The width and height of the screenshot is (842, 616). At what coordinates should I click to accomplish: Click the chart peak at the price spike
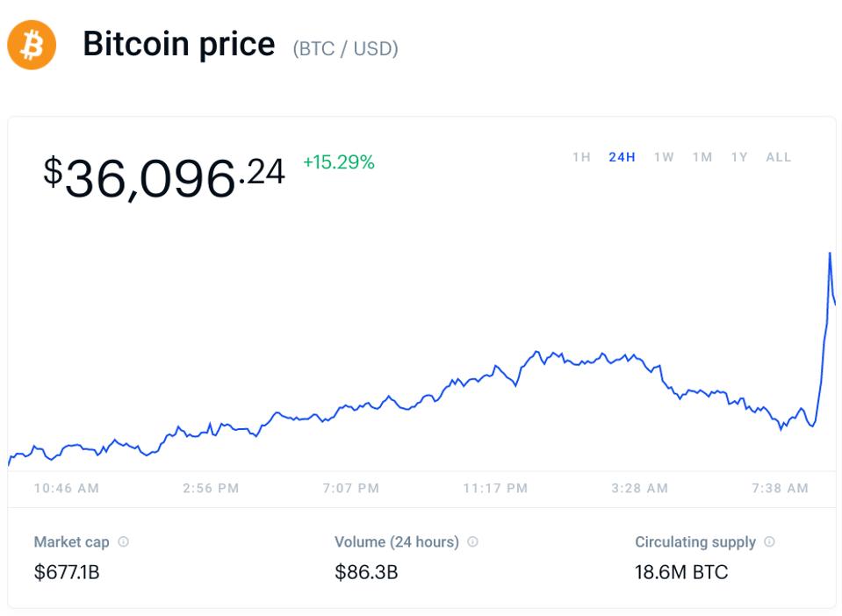click(830, 254)
